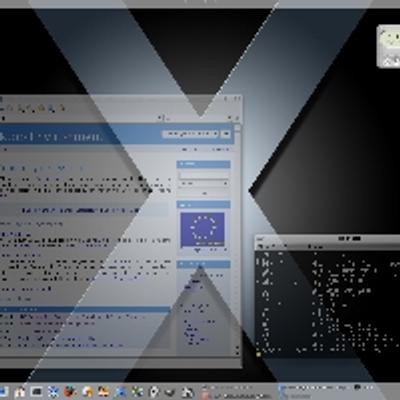Open the dropdown below the sidebar search field
Image resolution: width=400 pixels, height=400 pixels.
[203, 183]
